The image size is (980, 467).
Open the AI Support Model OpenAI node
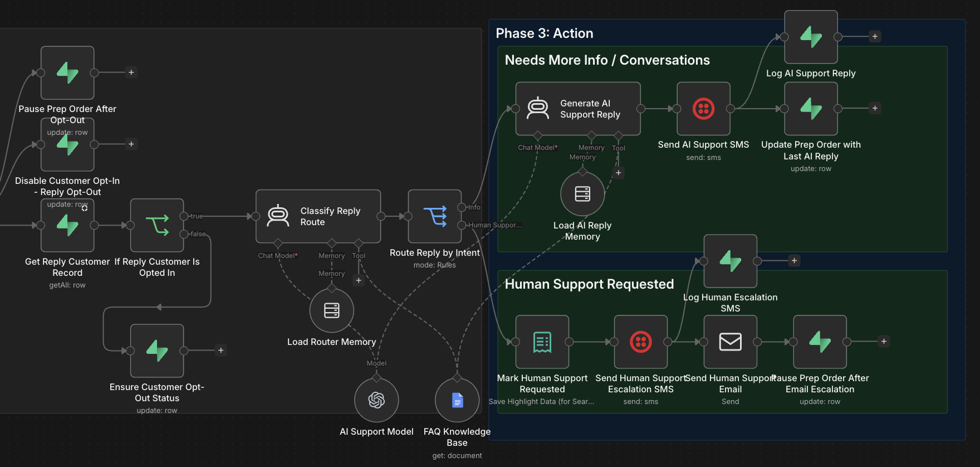tap(376, 400)
